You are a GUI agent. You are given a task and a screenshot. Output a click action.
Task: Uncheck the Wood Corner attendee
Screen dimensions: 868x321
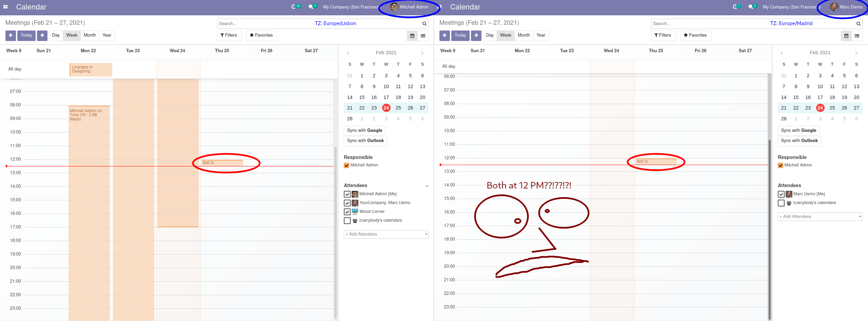347,212
